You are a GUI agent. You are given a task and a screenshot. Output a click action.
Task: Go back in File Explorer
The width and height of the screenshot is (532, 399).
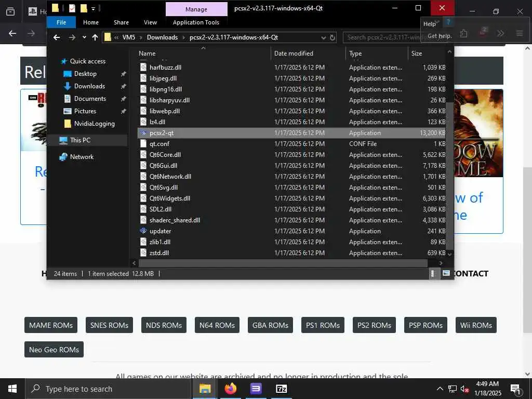(57, 37)
